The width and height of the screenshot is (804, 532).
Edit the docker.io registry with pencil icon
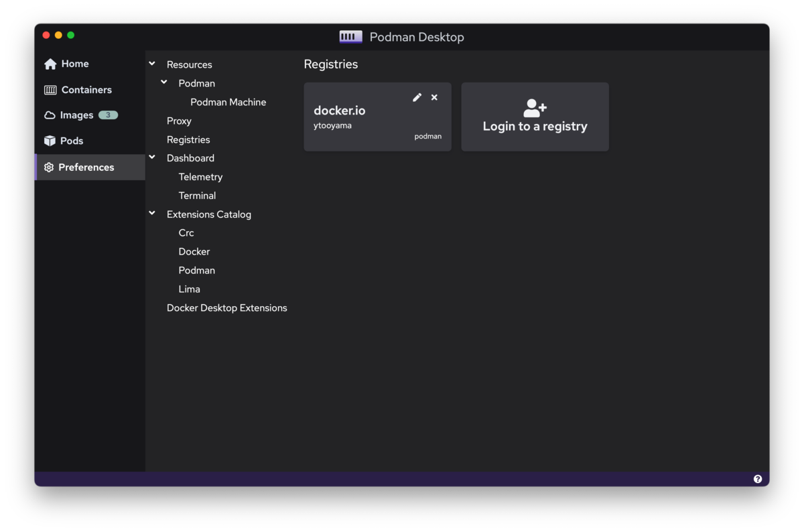pos(417,97)
